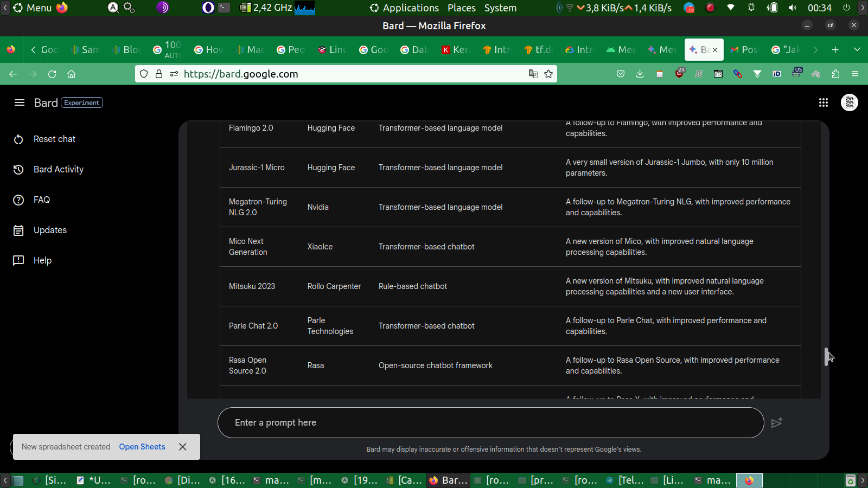The image size is (868, 488).
Task: Switch to the Gmail Pos tab
Action: click(x=744, y=49)
